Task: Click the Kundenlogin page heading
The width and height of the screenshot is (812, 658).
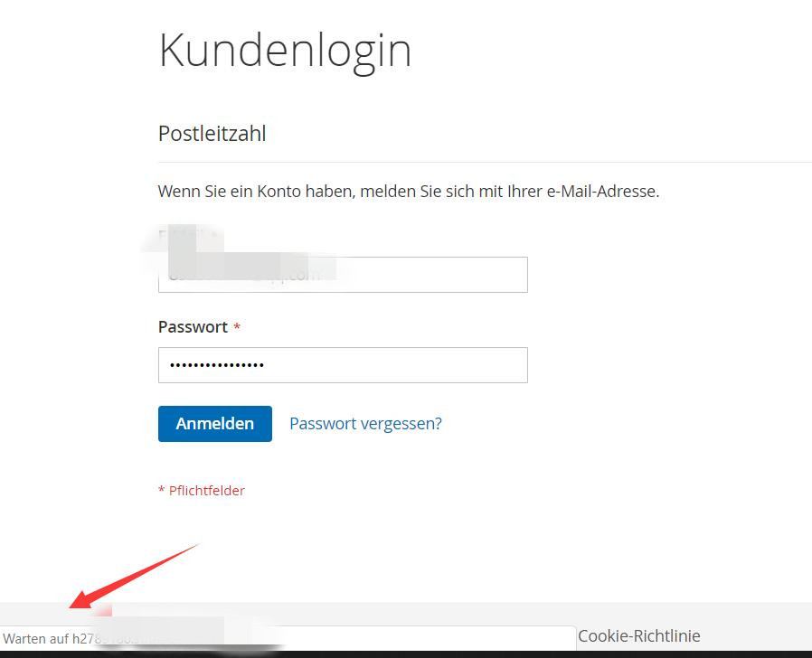Action: click(285, 50)
